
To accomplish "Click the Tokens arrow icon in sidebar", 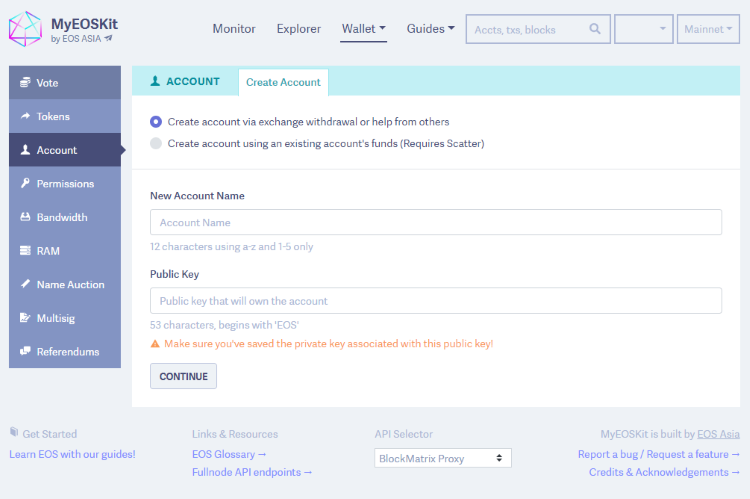I will tap(25, 116).
